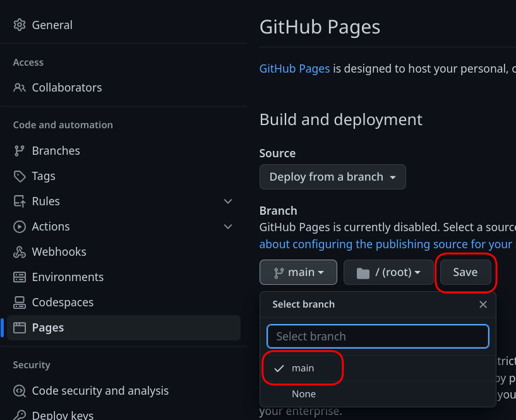Viewport: 516px width, 420px height.
Task: Choose the main branch option
Action: pyautogui.click(x=378, y=368)
